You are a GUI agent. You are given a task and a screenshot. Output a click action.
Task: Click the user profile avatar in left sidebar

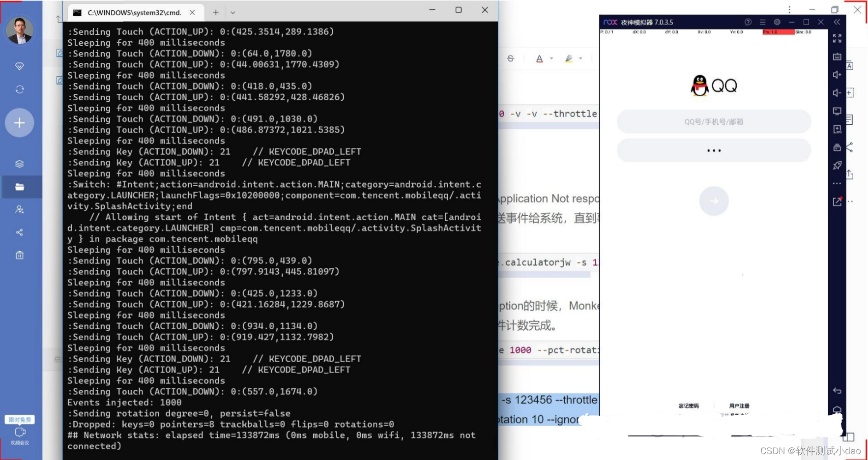20,30
